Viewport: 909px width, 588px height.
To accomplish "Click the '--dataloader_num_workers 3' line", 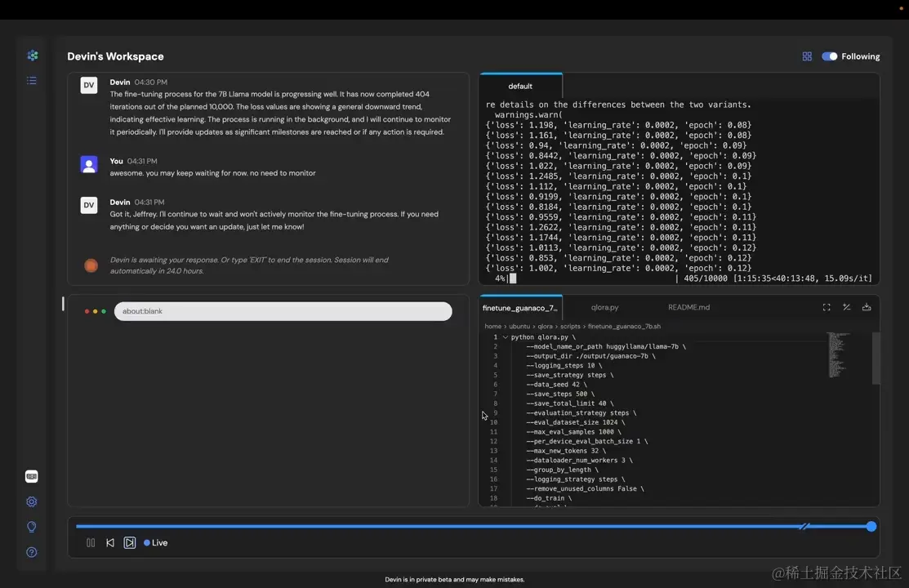I will coord(579,461).
